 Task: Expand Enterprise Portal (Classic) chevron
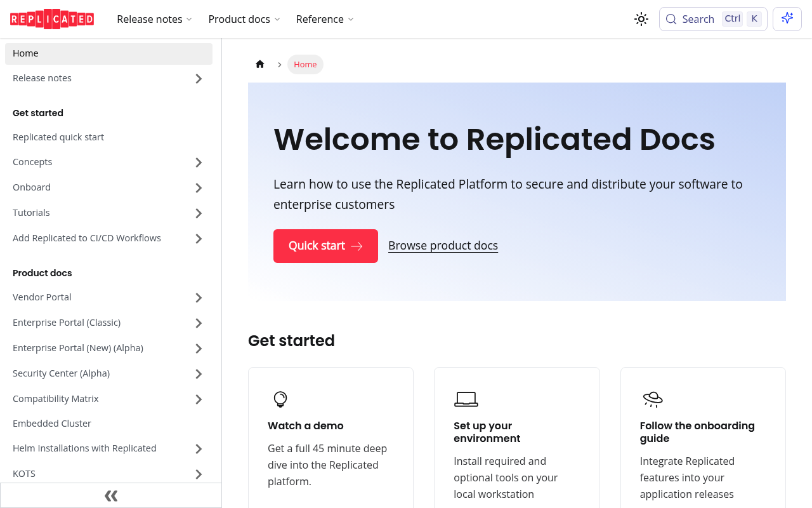(199, 323)
